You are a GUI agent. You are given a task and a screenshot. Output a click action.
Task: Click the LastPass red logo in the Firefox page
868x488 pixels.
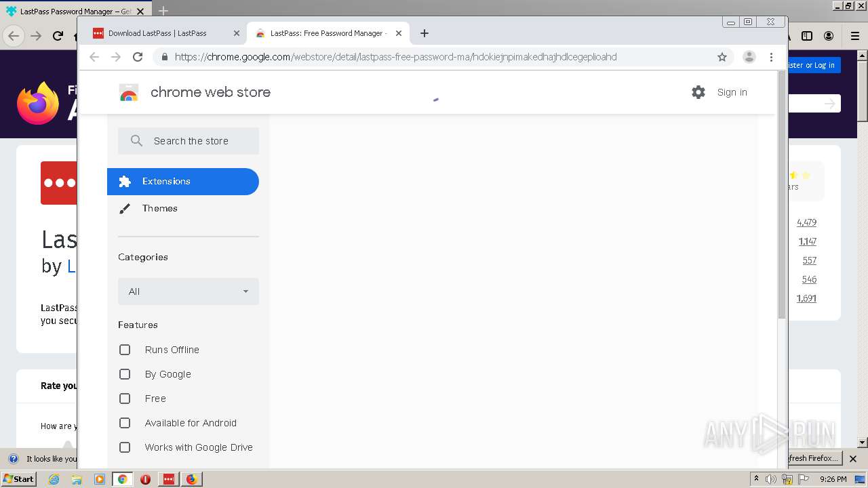[59, 183]
